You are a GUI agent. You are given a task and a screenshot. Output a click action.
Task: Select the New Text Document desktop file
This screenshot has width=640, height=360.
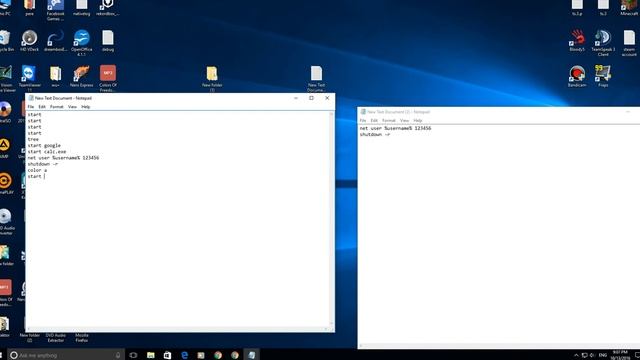pos(316,78)
